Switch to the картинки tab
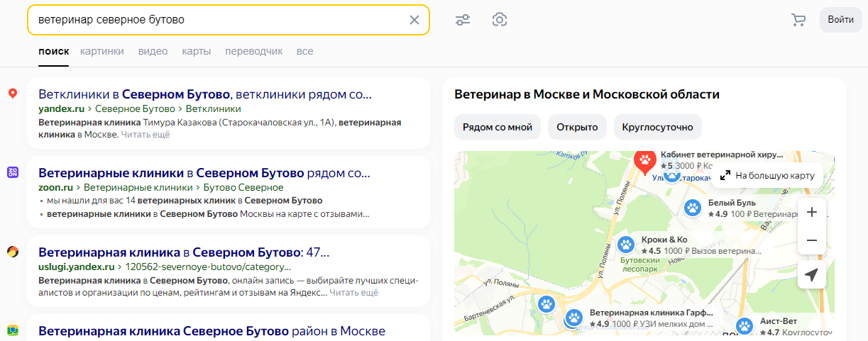868x341 pixels. [102, 51]
